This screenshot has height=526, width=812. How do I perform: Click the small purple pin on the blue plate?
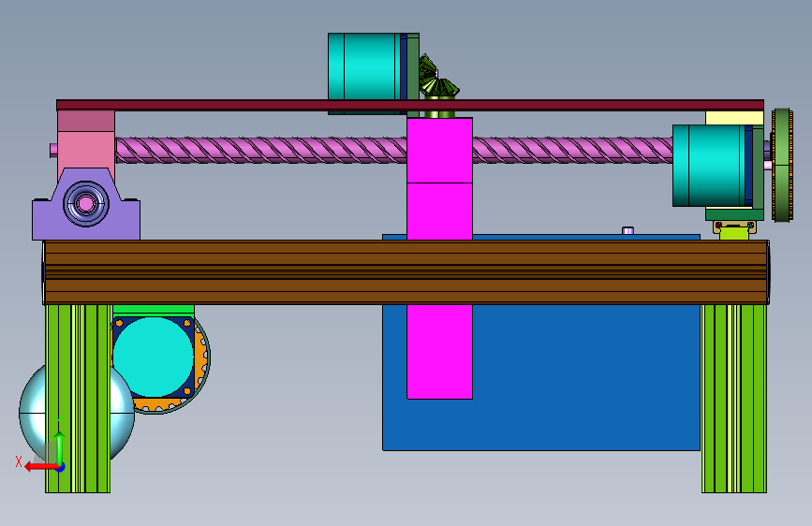click(x=627, y=230)
